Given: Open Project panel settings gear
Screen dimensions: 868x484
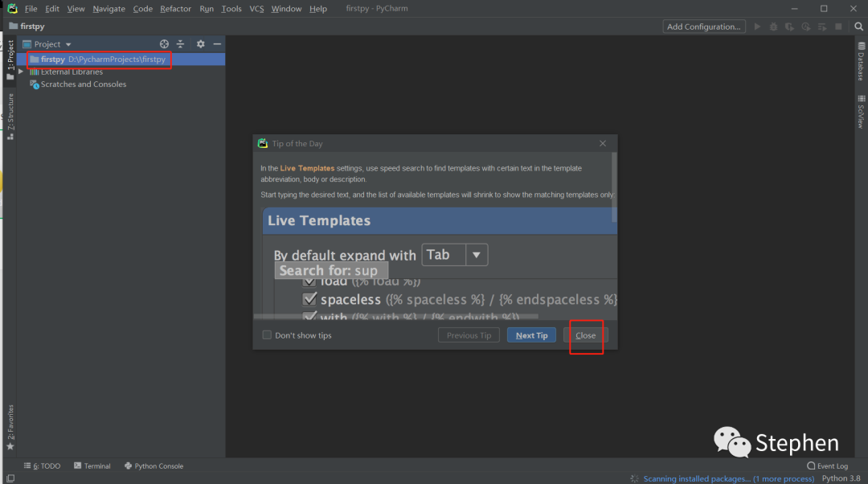Looking at the screenshot, I should (x=200, y=43).
